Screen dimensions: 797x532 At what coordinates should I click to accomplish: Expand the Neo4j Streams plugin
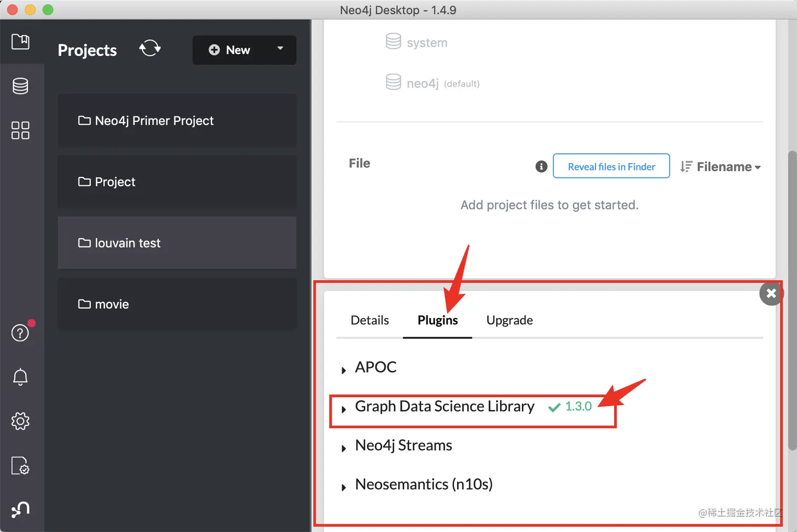[344, 448]
